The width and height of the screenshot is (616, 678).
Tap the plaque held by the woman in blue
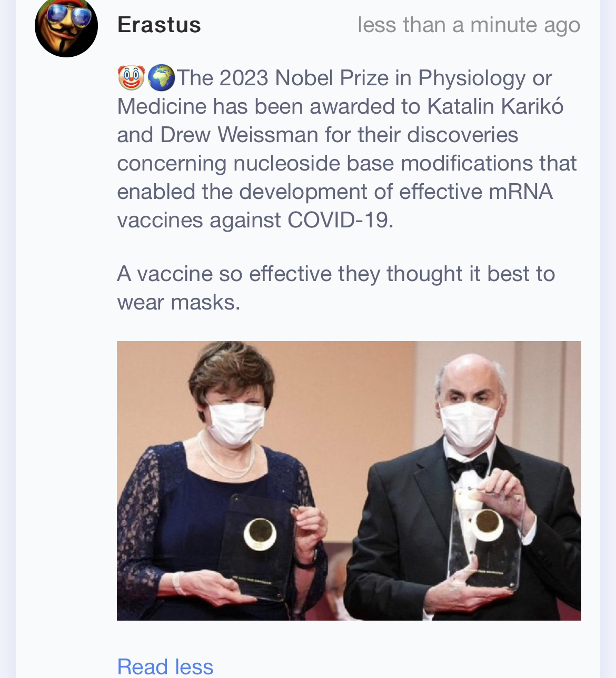(259, 545)
